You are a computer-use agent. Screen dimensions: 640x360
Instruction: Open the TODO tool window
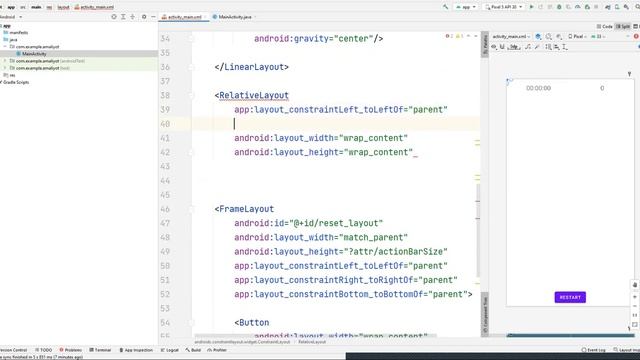(44, 350)
